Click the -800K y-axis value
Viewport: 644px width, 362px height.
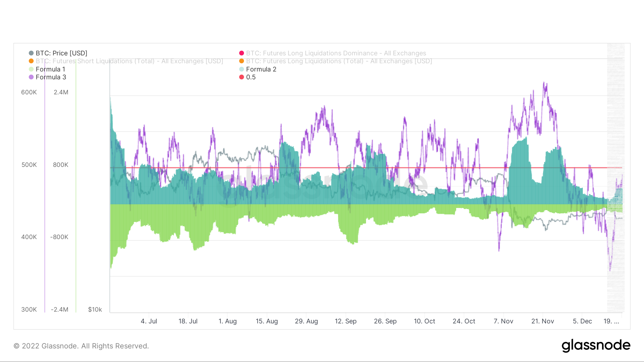coord(59,237)
